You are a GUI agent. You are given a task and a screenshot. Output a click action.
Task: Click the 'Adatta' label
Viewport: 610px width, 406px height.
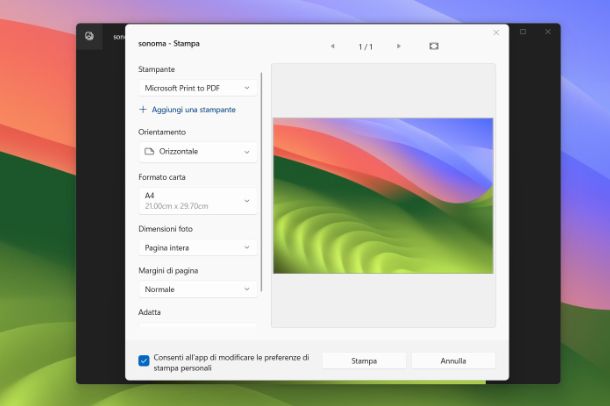[x=149, y=312]
